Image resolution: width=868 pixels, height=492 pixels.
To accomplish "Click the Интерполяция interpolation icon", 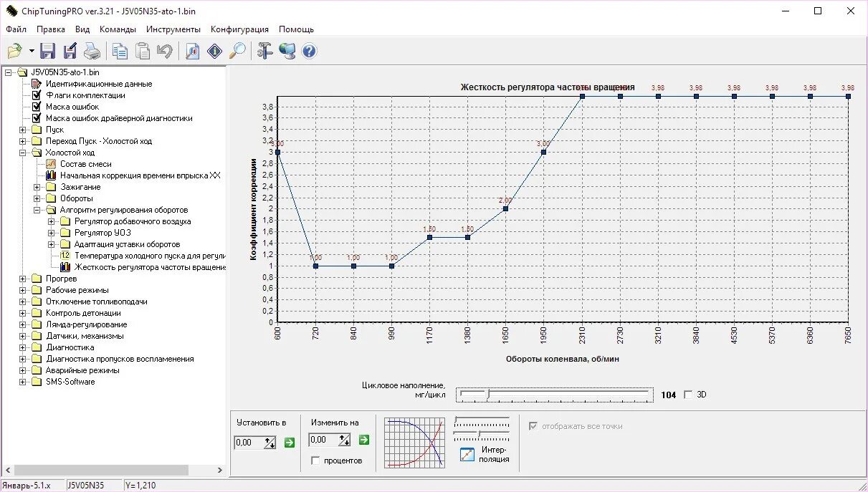I will [467, 454].
